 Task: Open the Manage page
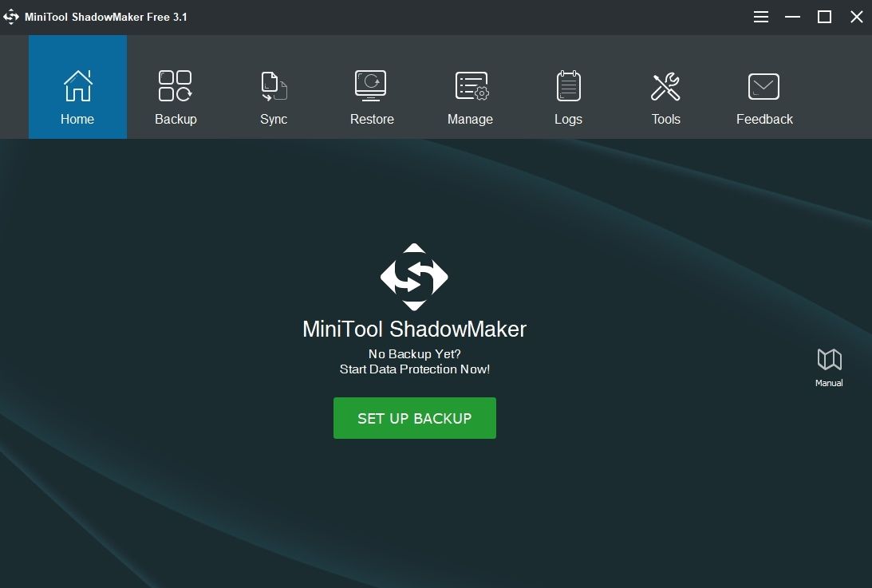point(470,87)
